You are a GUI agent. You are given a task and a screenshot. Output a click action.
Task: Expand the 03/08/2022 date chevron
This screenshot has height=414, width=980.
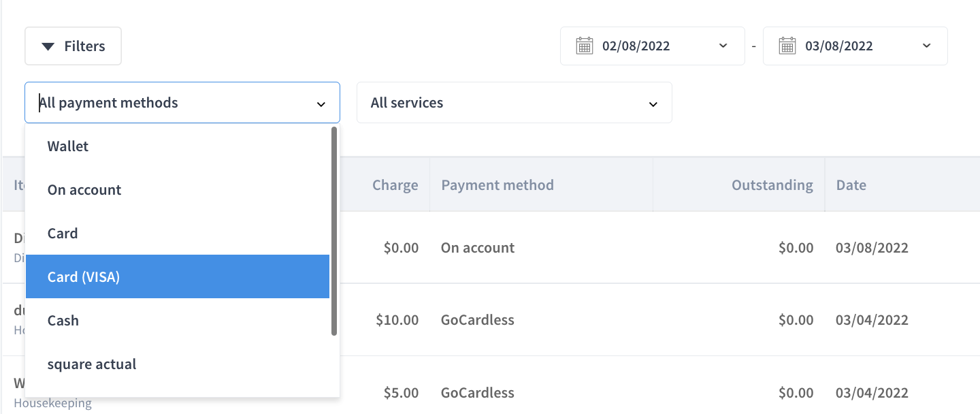(926, 46)
